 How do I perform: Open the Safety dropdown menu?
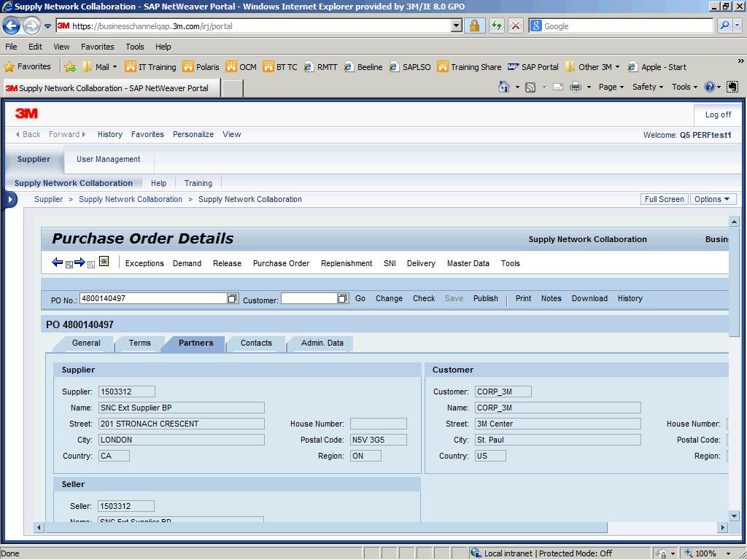point(648,87)
